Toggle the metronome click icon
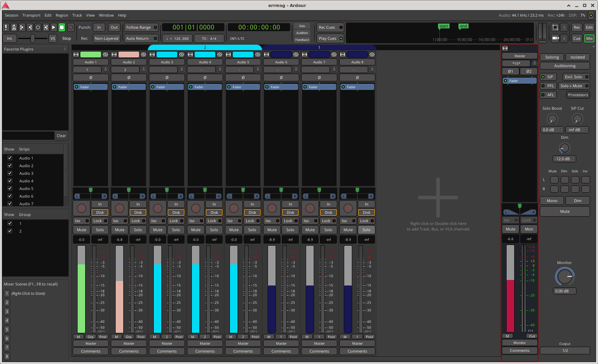Screen dimensions: 598x364 14,27
